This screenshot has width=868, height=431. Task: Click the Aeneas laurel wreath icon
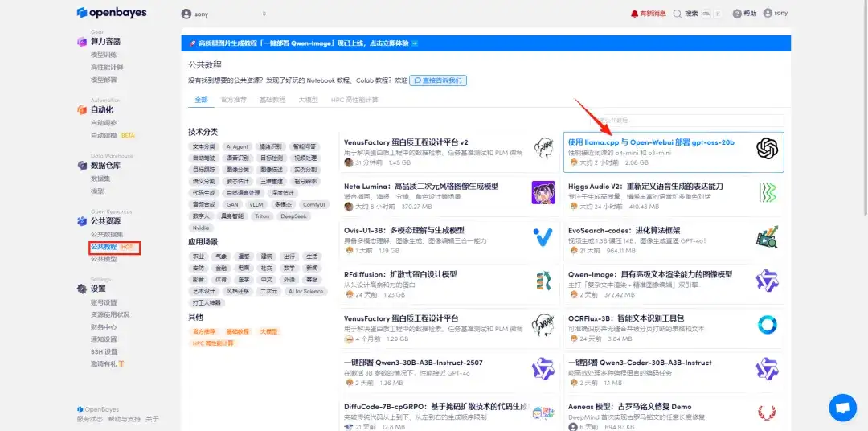pos(768,413)
